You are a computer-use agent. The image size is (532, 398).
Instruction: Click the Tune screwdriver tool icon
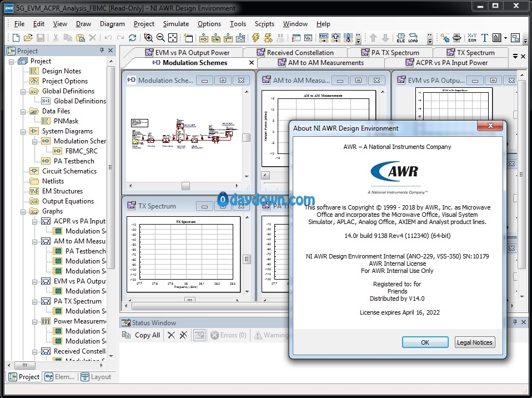pos(445,38)
